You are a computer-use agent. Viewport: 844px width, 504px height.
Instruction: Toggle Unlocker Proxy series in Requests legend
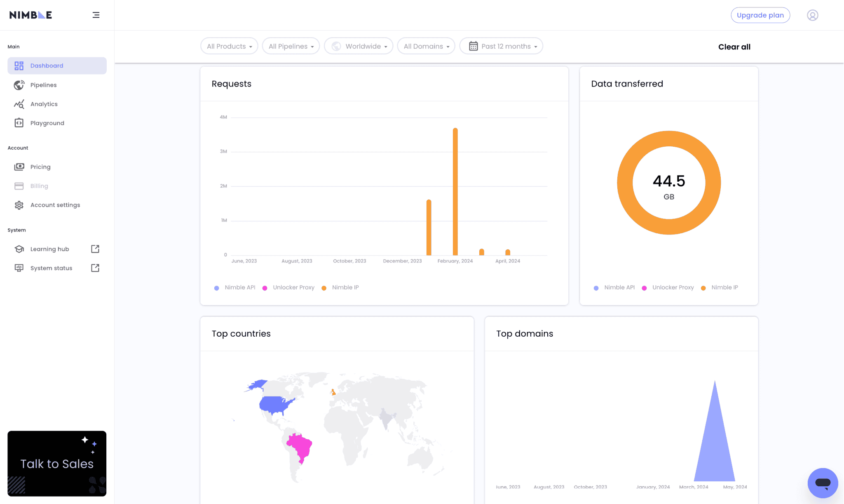(288, 288)
